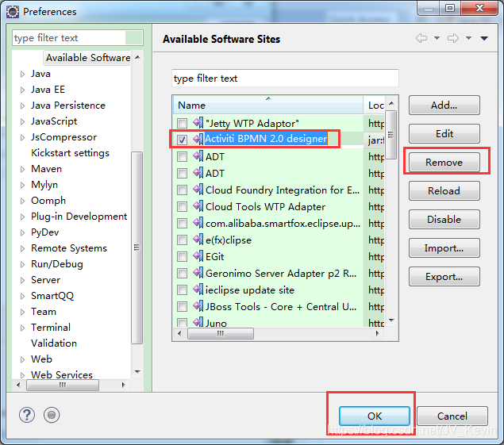Image resolution: width=504 pixels, height=445 pixels.
Task: Select Available Software in the tree
Action: 88,58
